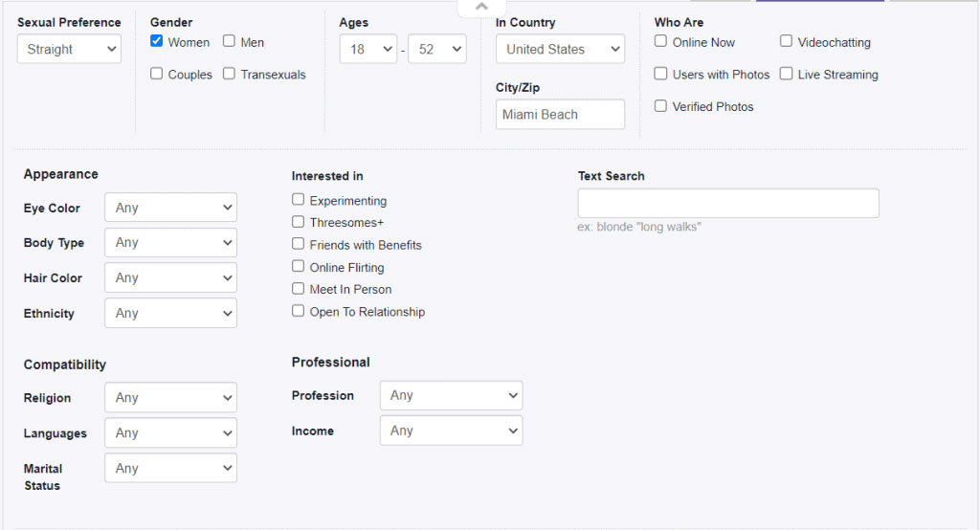Toggle the Live Streaming checkbox
The height and width of the screenshot is (530, 980).
click(787, 74)
